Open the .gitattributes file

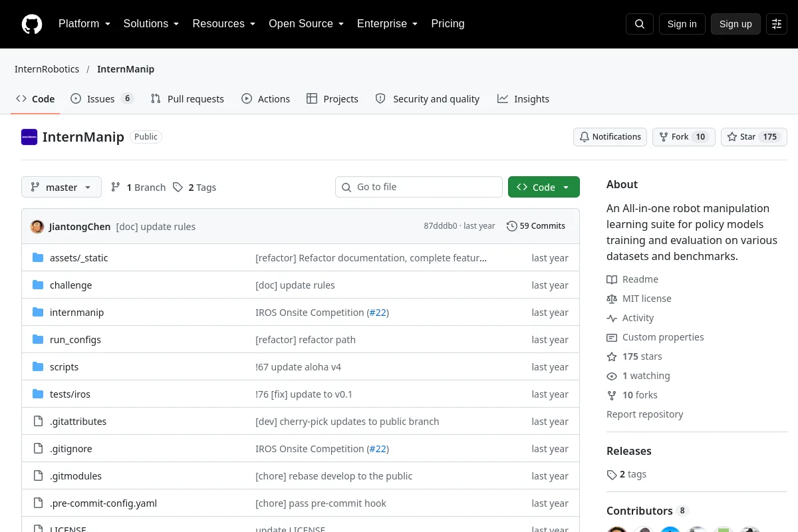tap(78, 422)
